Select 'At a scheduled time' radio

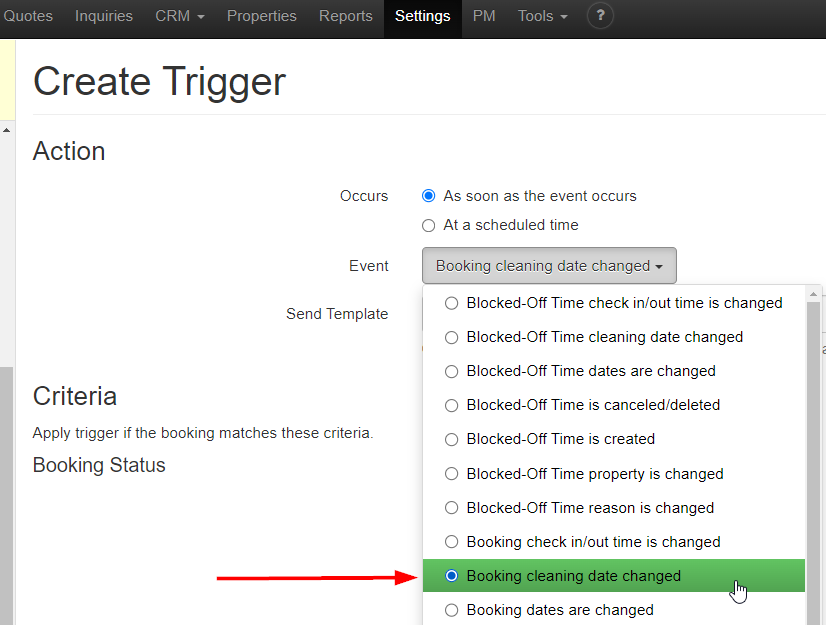pos(429,225)
